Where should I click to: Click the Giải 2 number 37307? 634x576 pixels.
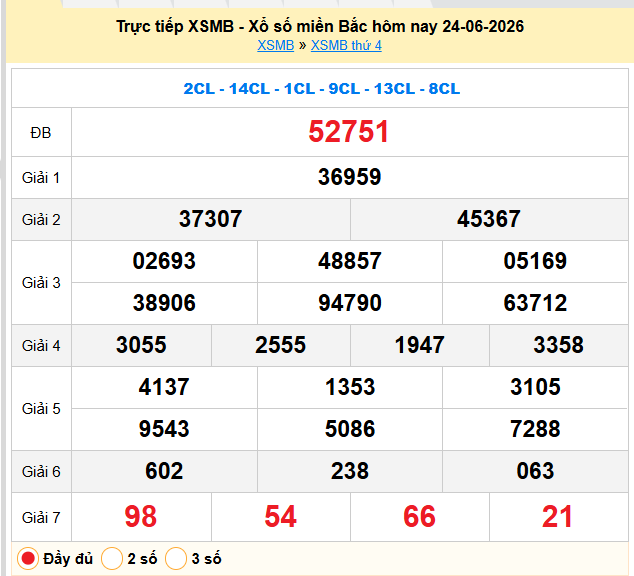(x=211, y=219)
